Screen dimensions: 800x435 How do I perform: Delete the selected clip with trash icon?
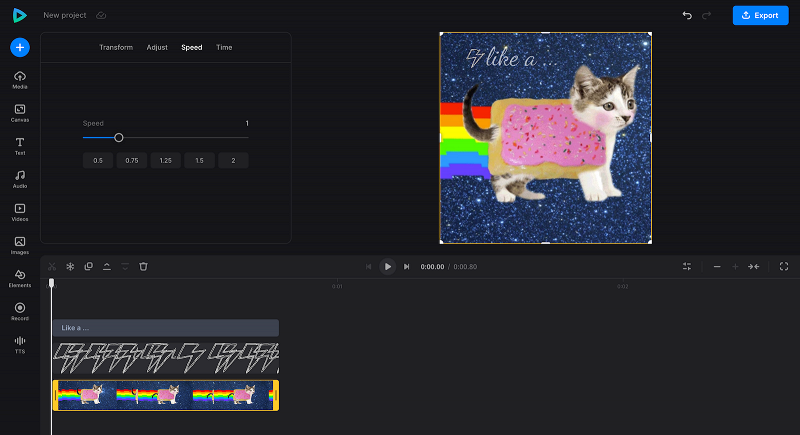click(x=143, y=266)
